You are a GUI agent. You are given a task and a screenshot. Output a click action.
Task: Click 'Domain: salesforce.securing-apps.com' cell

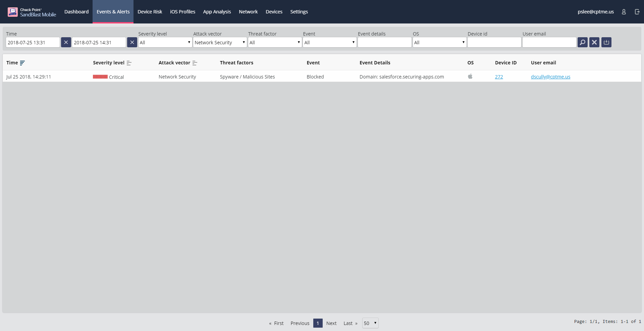pos(402,77)
